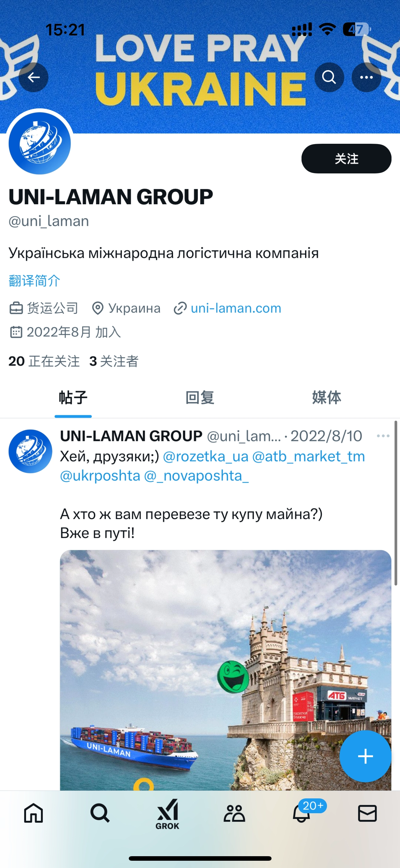The height and width of the screenshot is (868, 400).
Task: Open the post's three-dot more menu
Action: [383, 436]
